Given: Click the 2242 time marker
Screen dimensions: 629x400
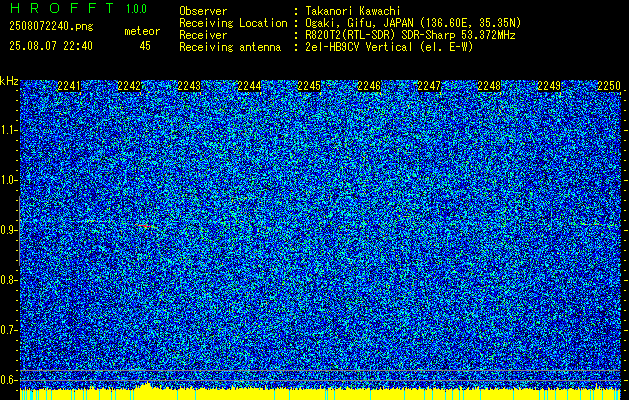Looking at the screenshot, I should point(129,86).
